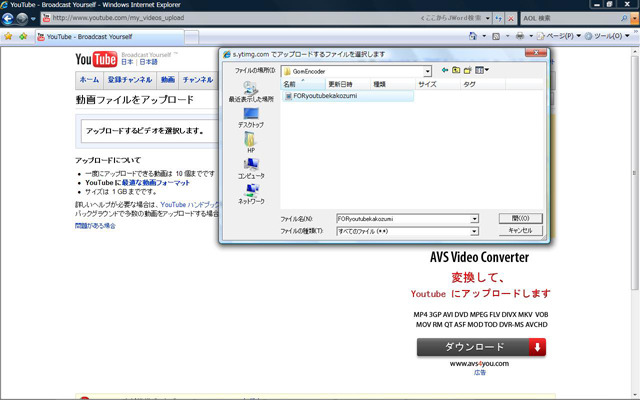The width and height of the screenshot is (640, 400).
Task: Click the 日本 country link
Action: pos(127,62)
